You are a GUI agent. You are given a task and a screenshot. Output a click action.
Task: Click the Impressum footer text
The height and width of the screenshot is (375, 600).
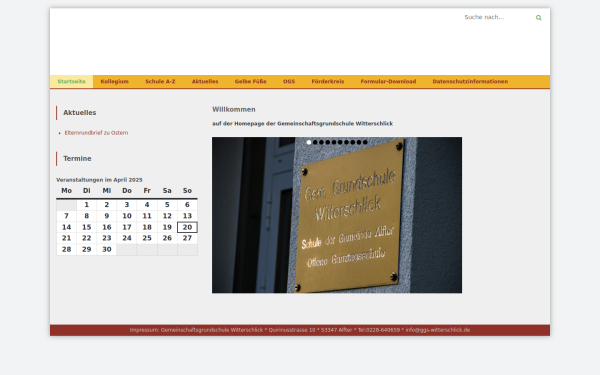(300, 330)
